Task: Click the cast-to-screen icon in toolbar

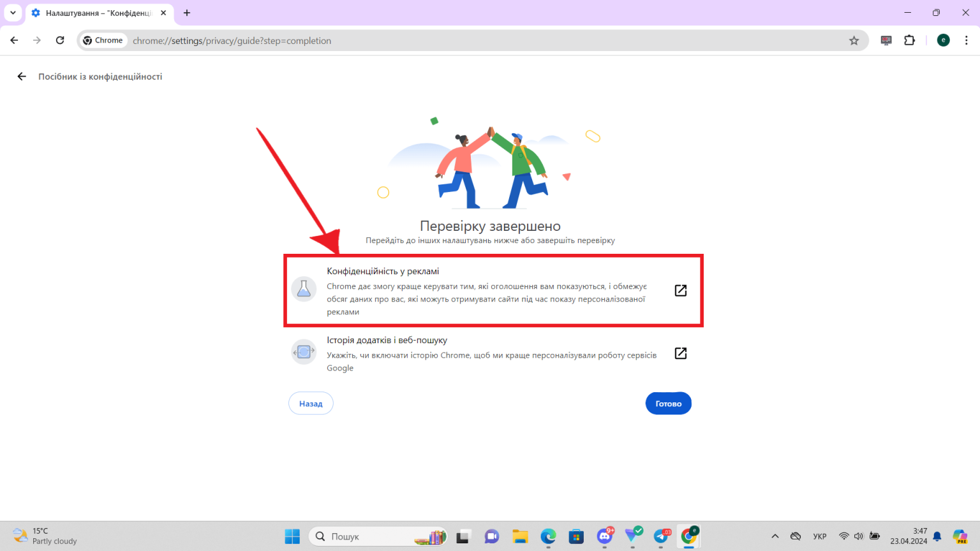Action: pos(886,40)
